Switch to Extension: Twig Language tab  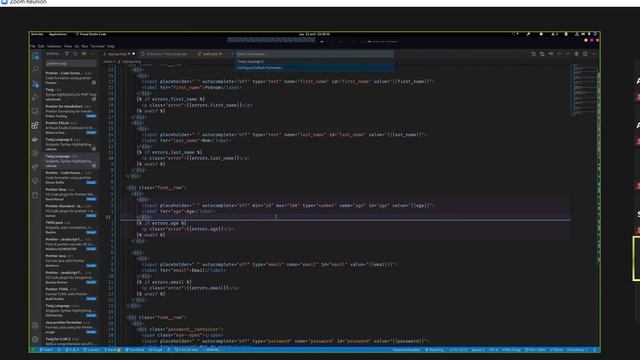pyautogui.click(x=164, y=54)
